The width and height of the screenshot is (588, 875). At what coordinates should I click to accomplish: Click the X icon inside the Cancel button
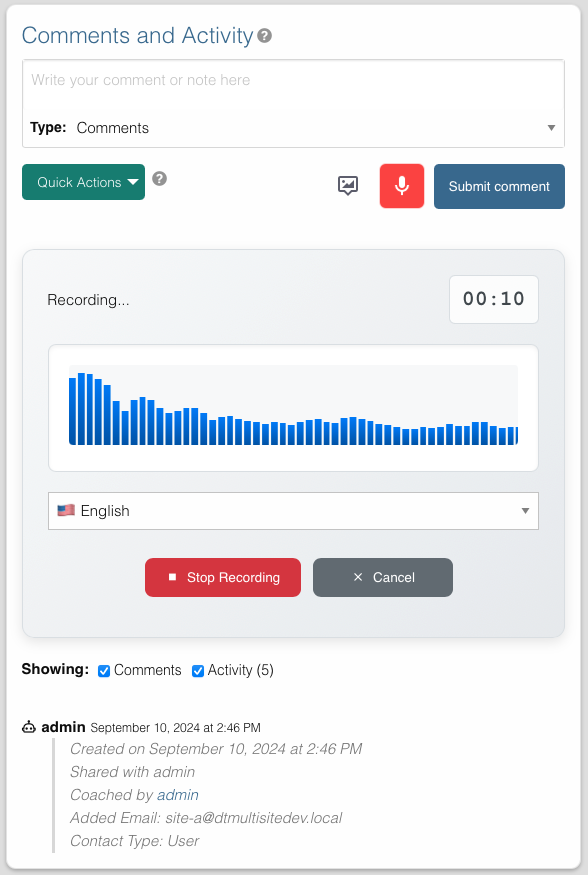click(x=357, y=577)
